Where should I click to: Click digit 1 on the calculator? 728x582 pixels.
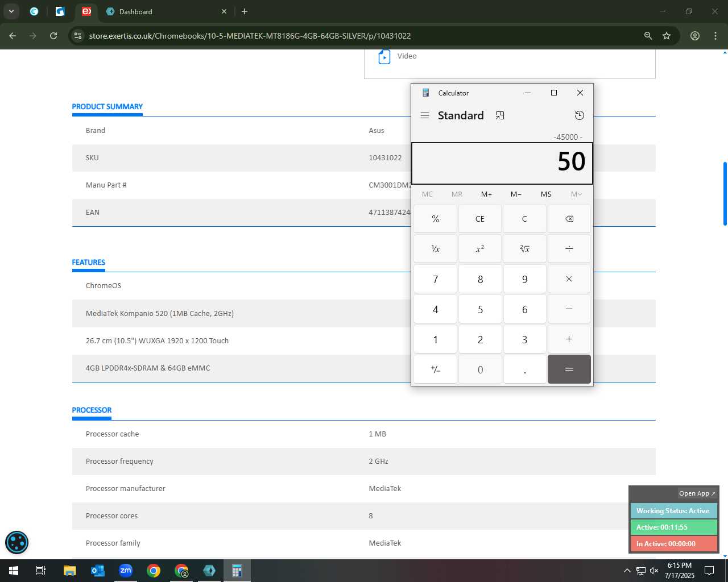436,339
